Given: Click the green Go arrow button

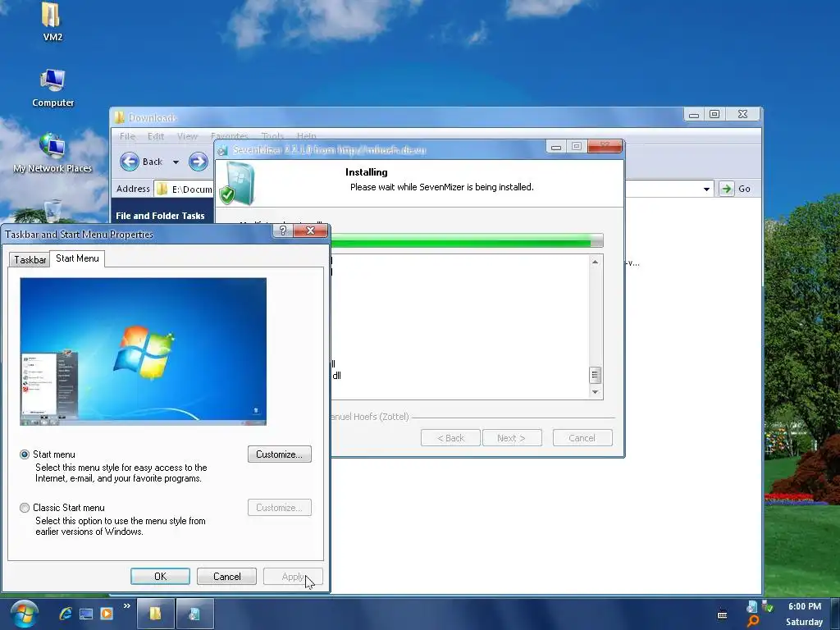Looking at the screenshot, I should pyautogui.click(x=727, y=189).
